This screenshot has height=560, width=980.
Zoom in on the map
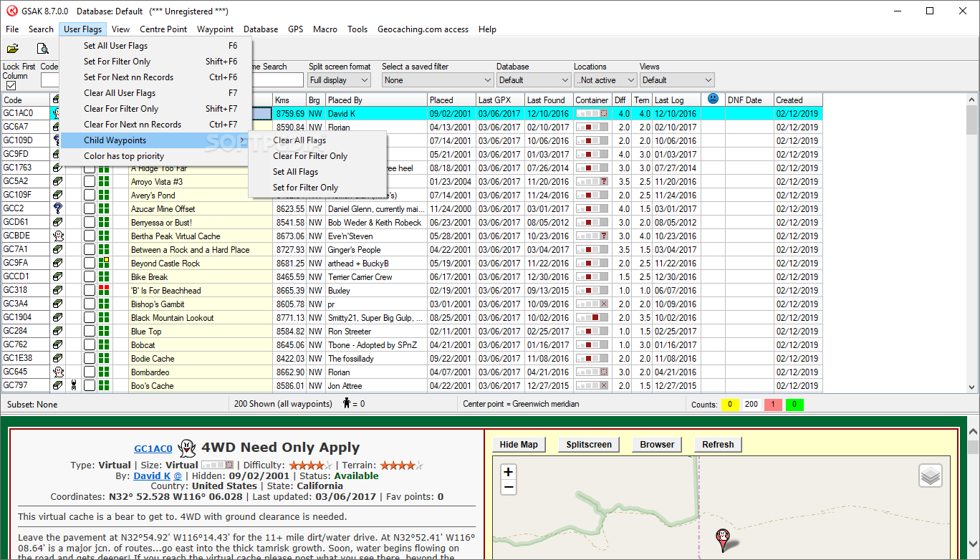click(509, 472)
